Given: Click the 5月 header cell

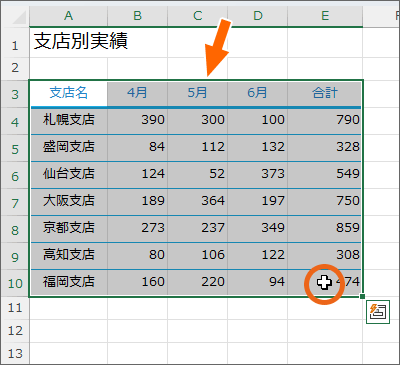Looking at the screenshot, I should [x=198, y=93].
